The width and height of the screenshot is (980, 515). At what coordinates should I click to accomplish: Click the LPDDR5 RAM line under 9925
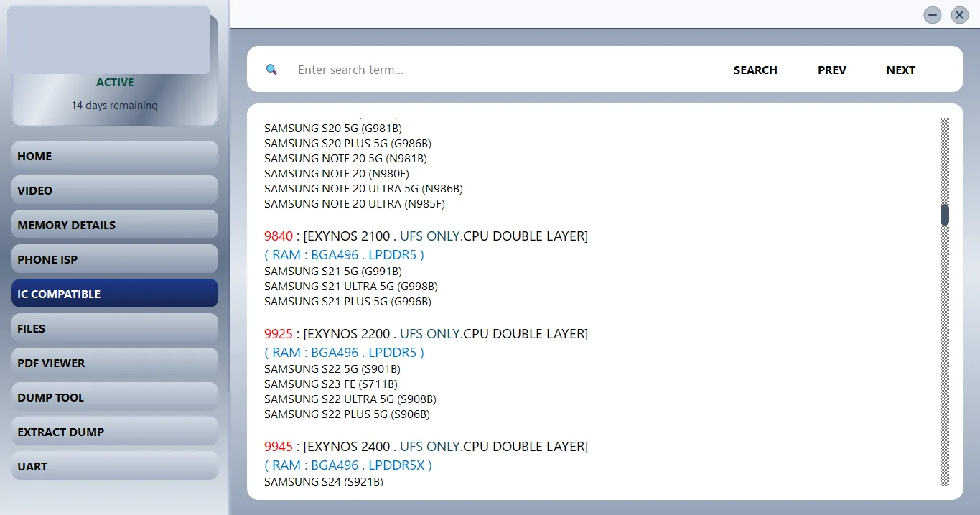click(x=344, y=353)
